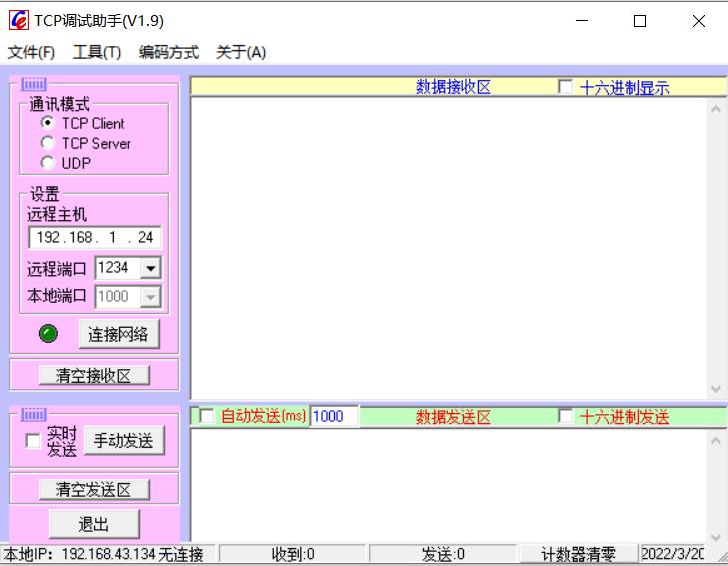This screenshot has height=566, width=728.
Task: Click inside the data receive text area
Action: tap(448, 249)
